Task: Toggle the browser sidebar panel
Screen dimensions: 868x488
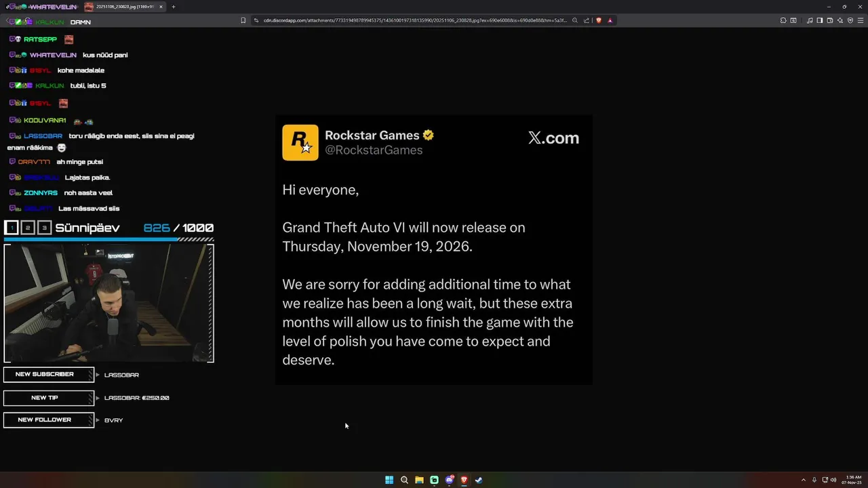Action: [x=820, y=20]
